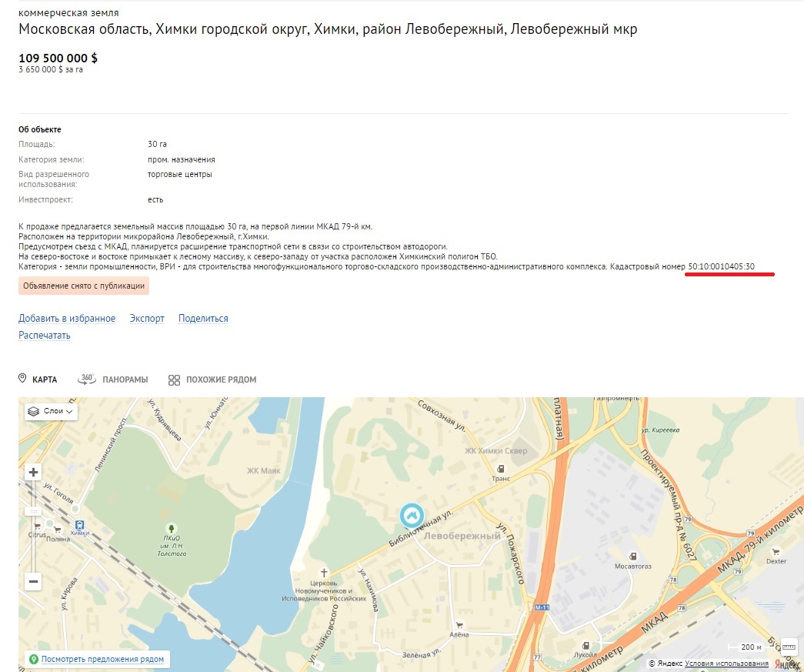Click Добавить в избранное link
Viewport: 804px width, 672px height.
pos(67,319)
